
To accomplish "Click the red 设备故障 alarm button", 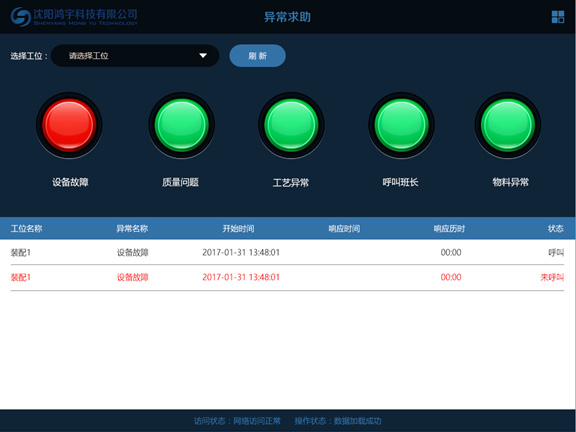I will [69, 125].
